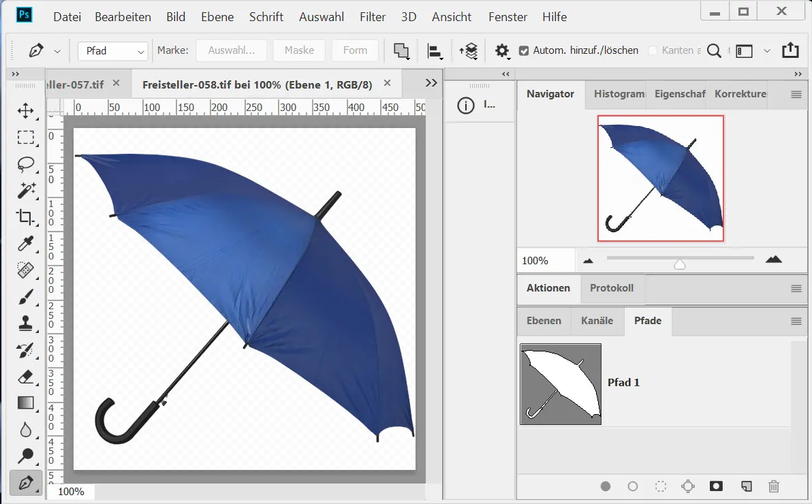Image resolution: width=812 pixels, height=504 pixels.
Task: Select the Move tool
Action: [x=25, y=111]
